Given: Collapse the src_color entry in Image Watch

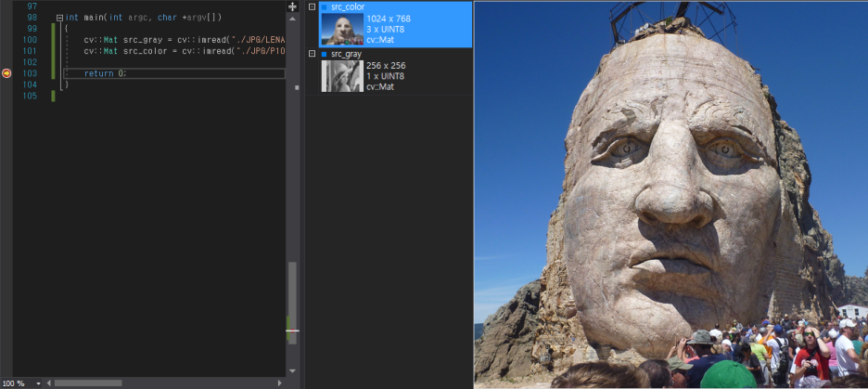Looking at the screenshot, I should [312, 7].
